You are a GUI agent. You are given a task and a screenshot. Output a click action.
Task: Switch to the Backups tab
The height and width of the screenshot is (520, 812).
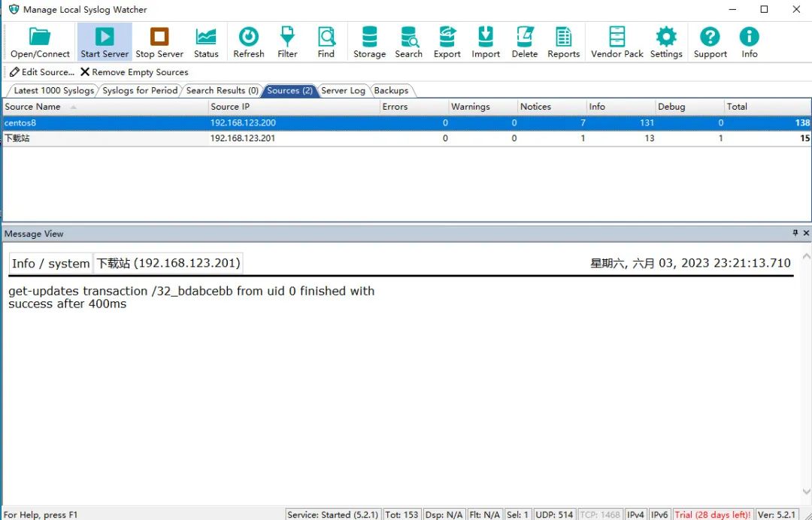pos(391,91)
